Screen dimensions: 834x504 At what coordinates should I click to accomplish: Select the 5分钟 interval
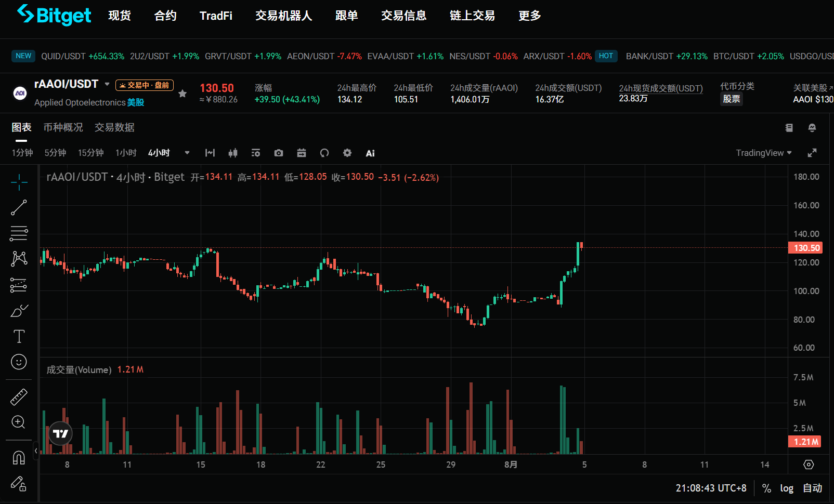pyautogui.click(x=55, y=153)
